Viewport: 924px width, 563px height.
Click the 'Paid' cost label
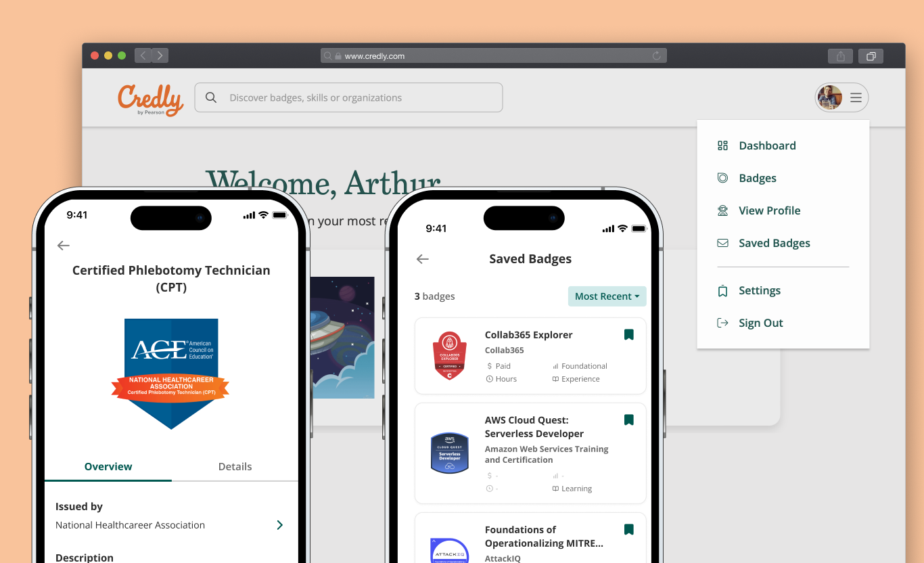[x=503, y=366]
